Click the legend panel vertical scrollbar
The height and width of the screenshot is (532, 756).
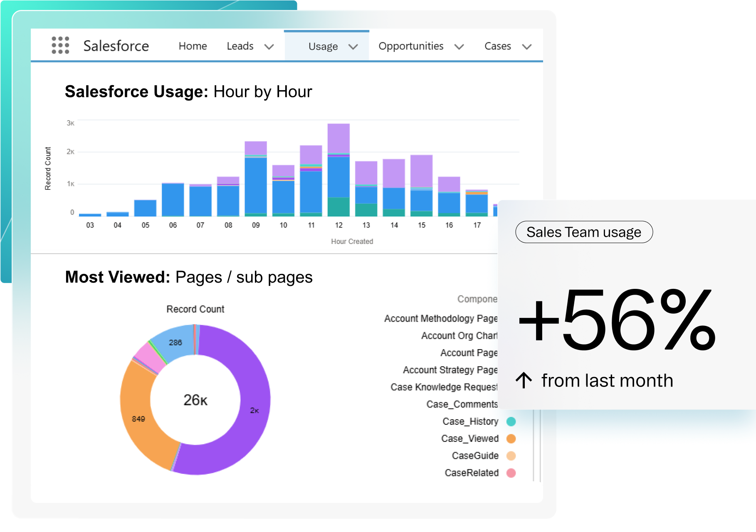point(537,446)
